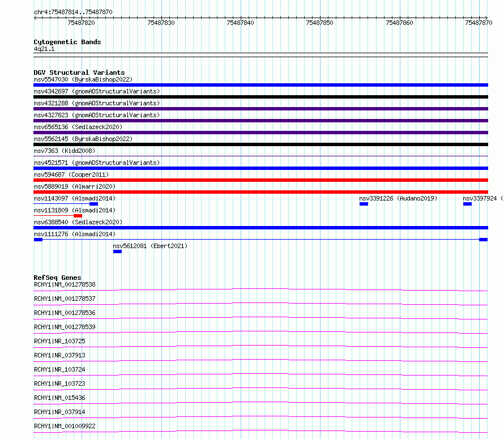Click the blue bar under nsv5547030
The width and height of the screenshot is (504, 439).
(260, 85)
